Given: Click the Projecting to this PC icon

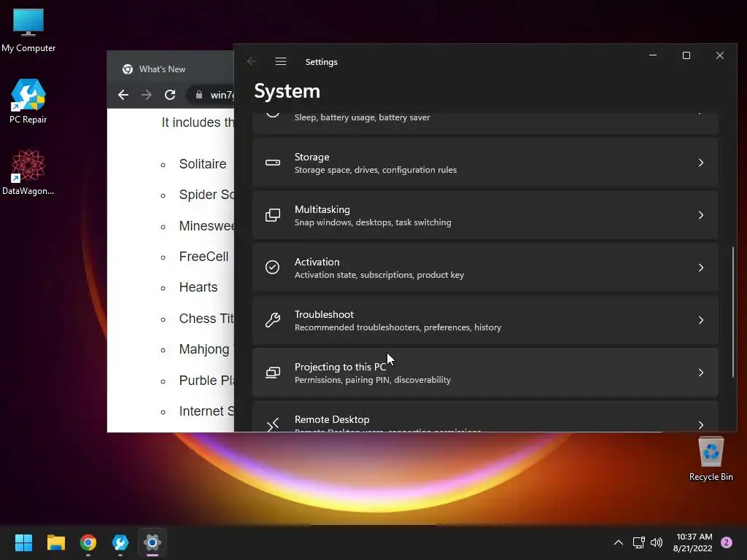Looking at the screenshot, I should pyautogui.click(x=273, y=373).
